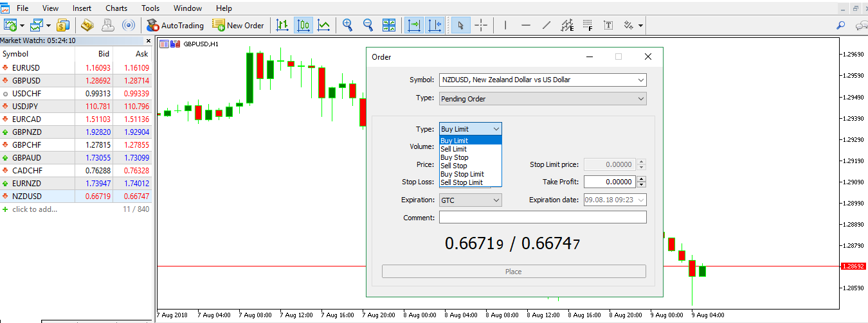The height and width of the screenshot is (323, 868).
Task: Switch chart to bar chart icon
Action: [x=282, y=26]
